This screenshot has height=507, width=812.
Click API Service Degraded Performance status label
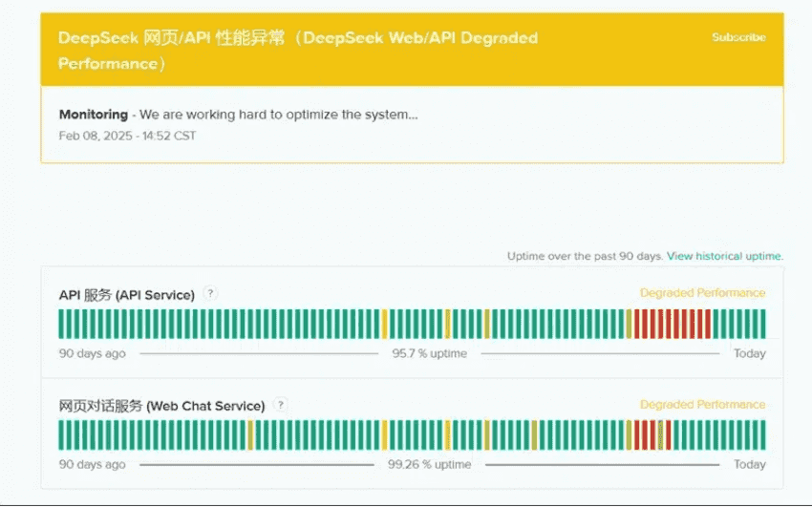pos(703,293)
